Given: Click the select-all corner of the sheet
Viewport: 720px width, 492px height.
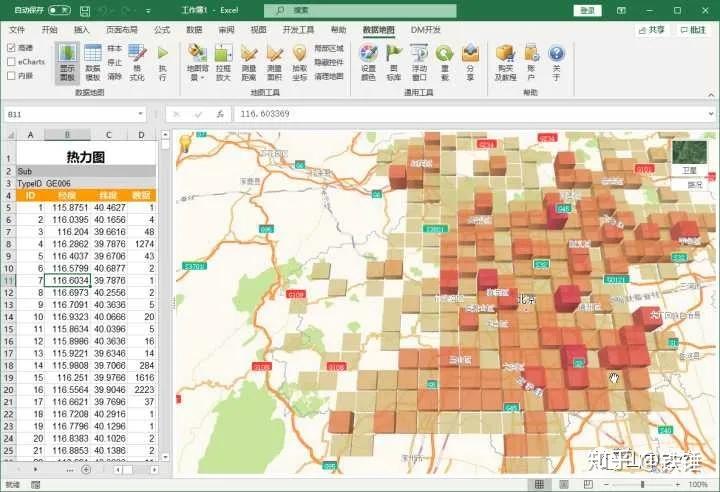Looking at the screenshot, I should coord(9,135).
